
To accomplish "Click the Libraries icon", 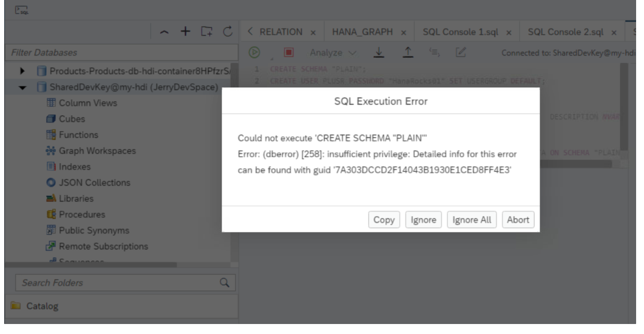I will coord(52,199).
